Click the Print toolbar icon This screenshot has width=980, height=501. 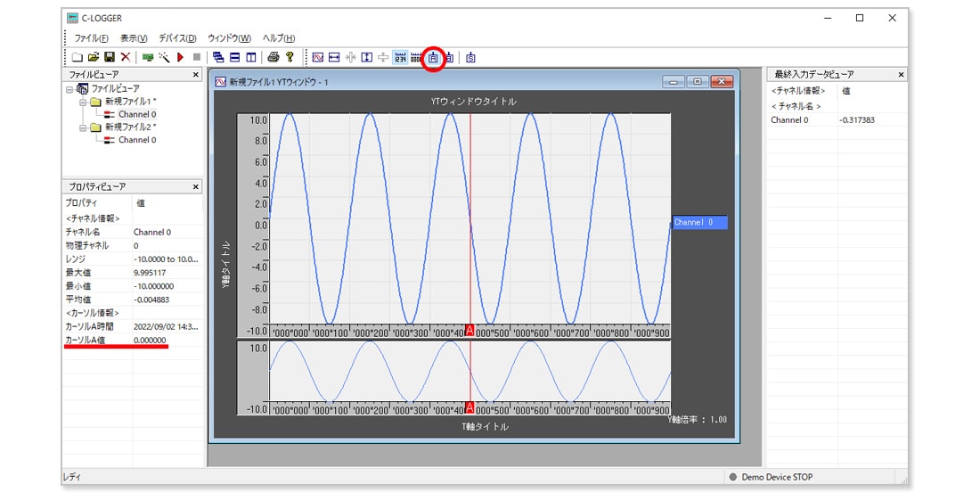[x=274, y=57]
